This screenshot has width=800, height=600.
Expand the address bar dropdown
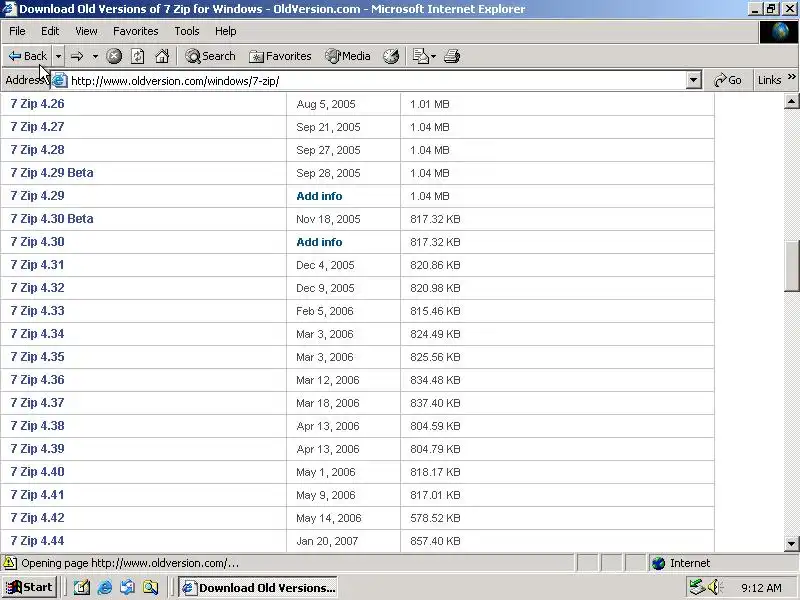point(693,81)
